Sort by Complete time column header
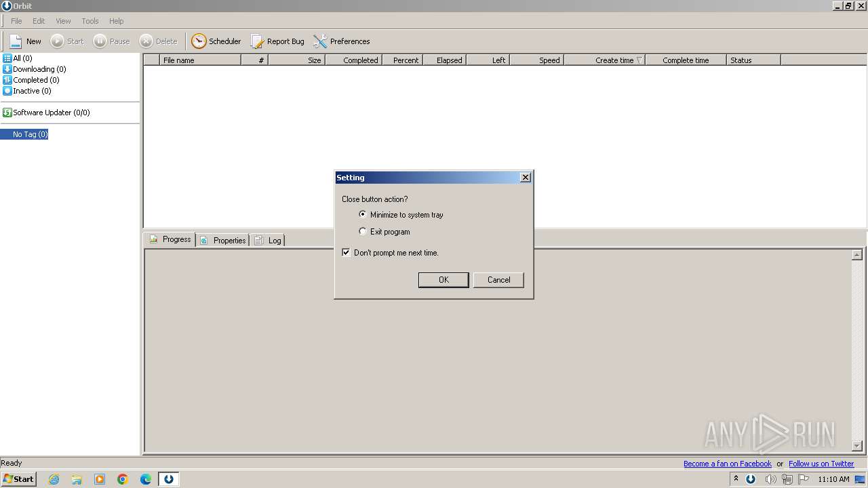This screenshot has width=868, height=488. coord(686,60)
